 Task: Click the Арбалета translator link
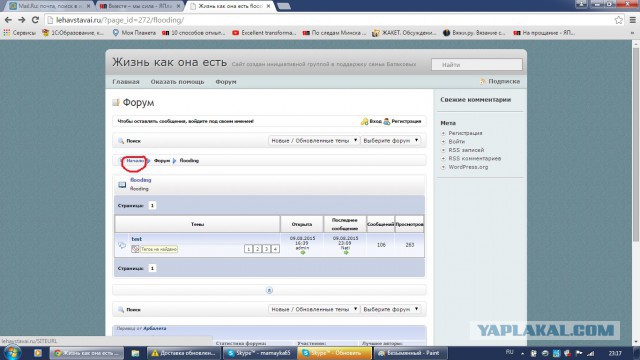pyautogui.click(x=155, y=328)
